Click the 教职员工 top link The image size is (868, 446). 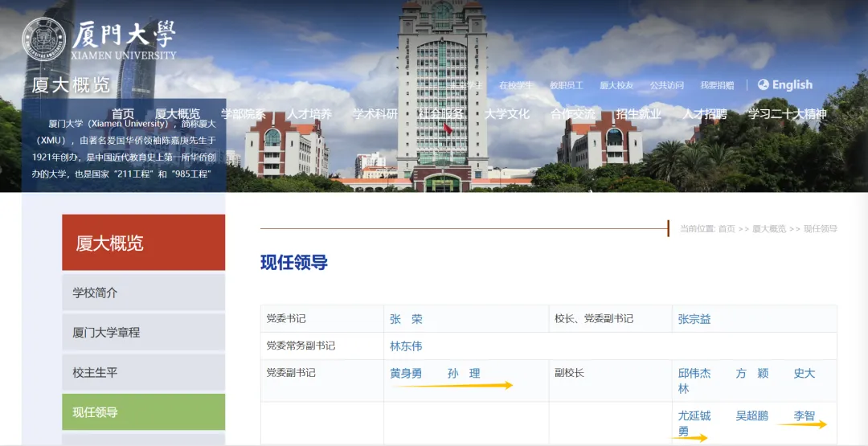(x=566, y=85)
